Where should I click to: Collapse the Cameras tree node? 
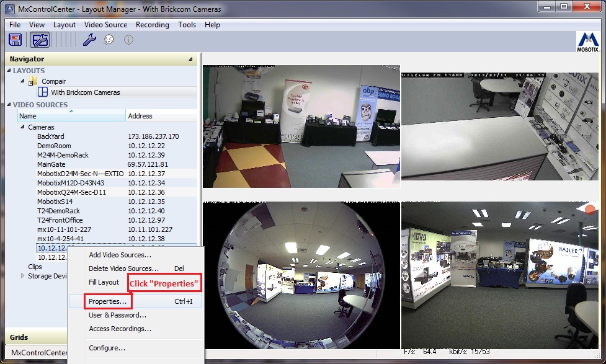pos(22,127)
